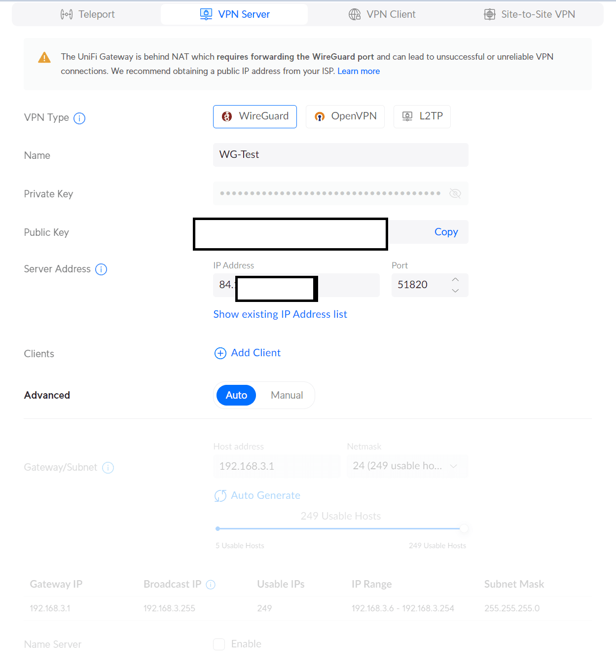
Task: Click the VPN Client globe icon
Action: (355, 14)
